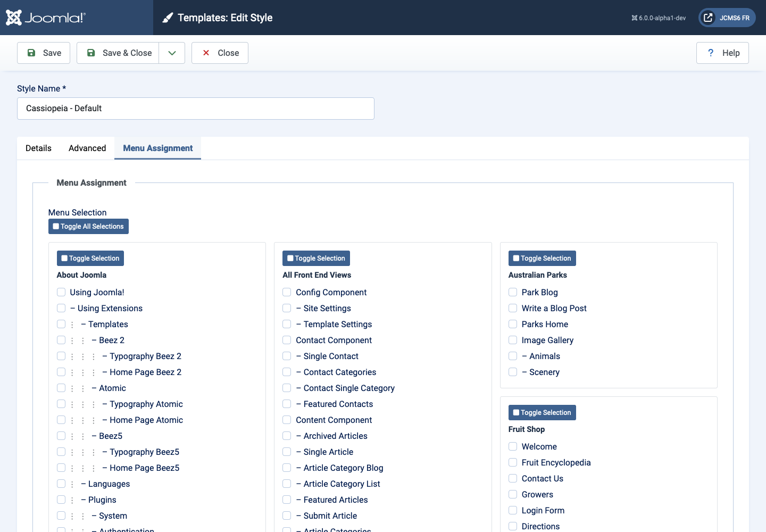The image size is (766, 532).
Task: Switch to the Advanced tab
Action: [x=87, y=148]
